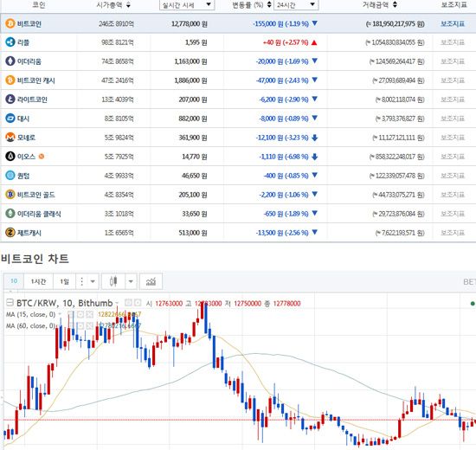476x450 pixels.
Task: Click the BTC/KRW, 10, Bithumb chart title
Action: coord(64,303)
